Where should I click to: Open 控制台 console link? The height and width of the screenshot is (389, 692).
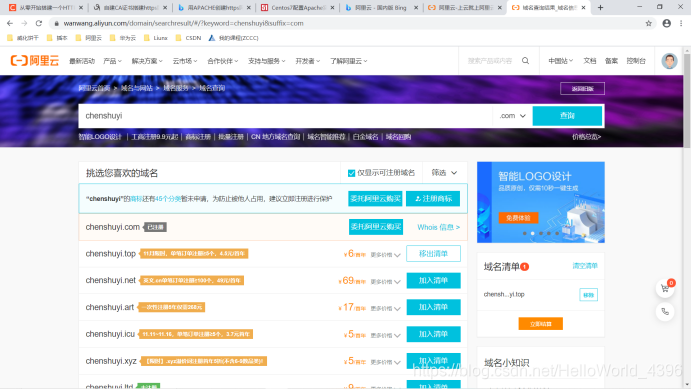point(636,61)
